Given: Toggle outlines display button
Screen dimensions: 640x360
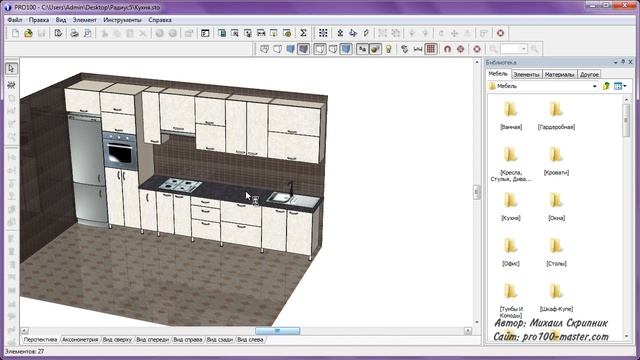Looking at the screenshot, I should 320,49.
